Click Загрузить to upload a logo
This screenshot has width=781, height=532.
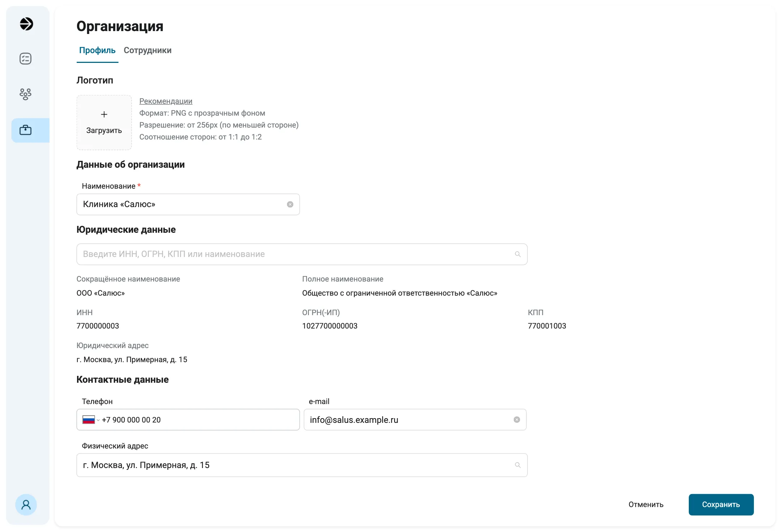tap(104, 123)
